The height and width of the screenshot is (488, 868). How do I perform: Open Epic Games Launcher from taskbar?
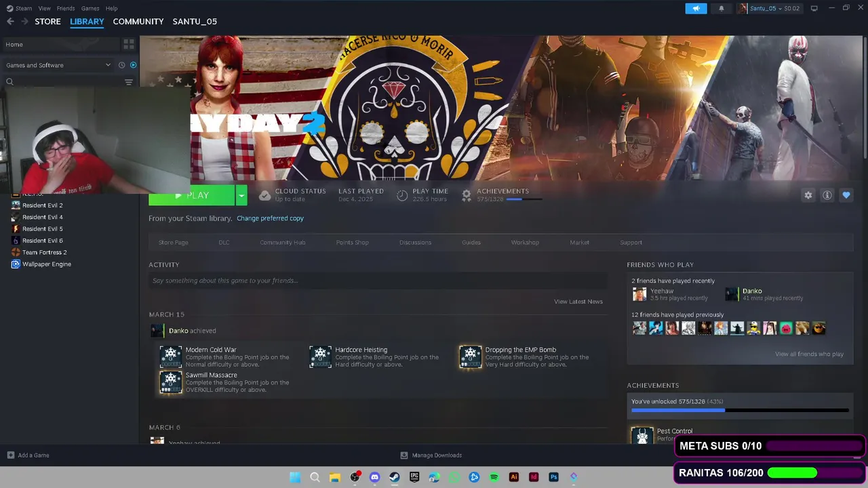[x=414, y=477]
